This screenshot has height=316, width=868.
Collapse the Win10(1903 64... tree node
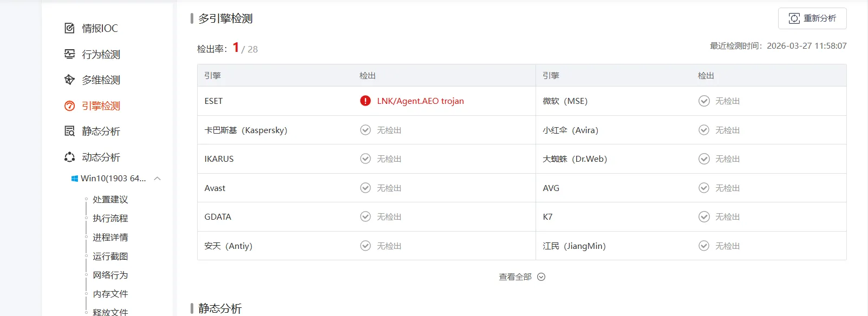click(x=158, y=179)
